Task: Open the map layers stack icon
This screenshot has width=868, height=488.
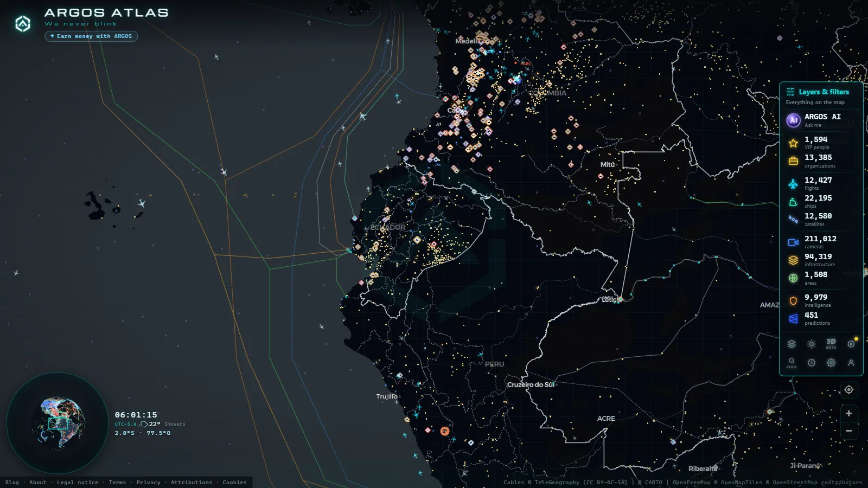Action: coord(792,344)
